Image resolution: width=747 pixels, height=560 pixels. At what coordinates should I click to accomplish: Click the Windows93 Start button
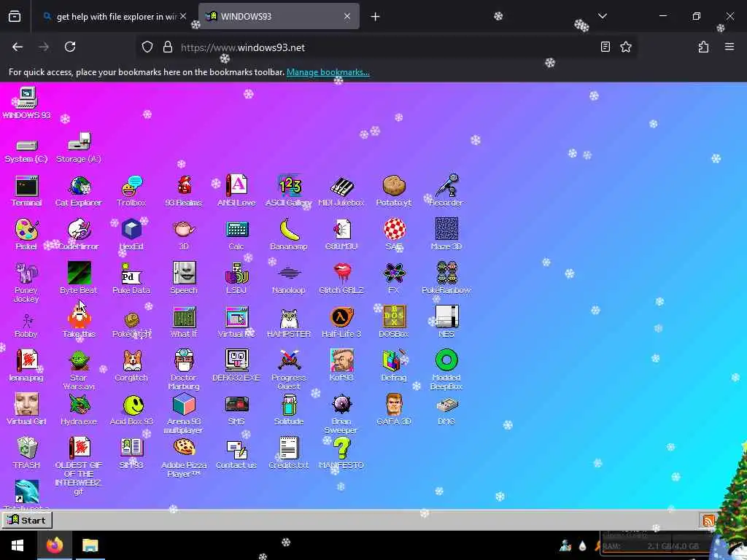tap(27, 521)
